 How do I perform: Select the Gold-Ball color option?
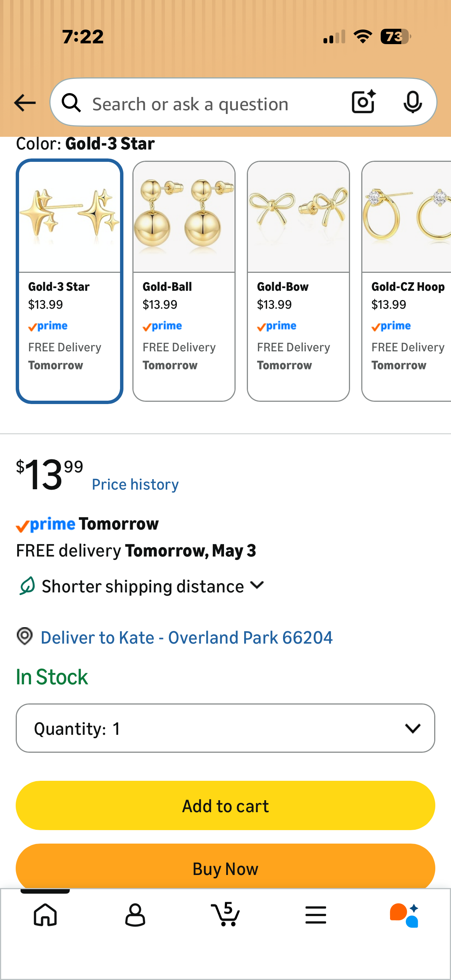click(x=184, y=281)
